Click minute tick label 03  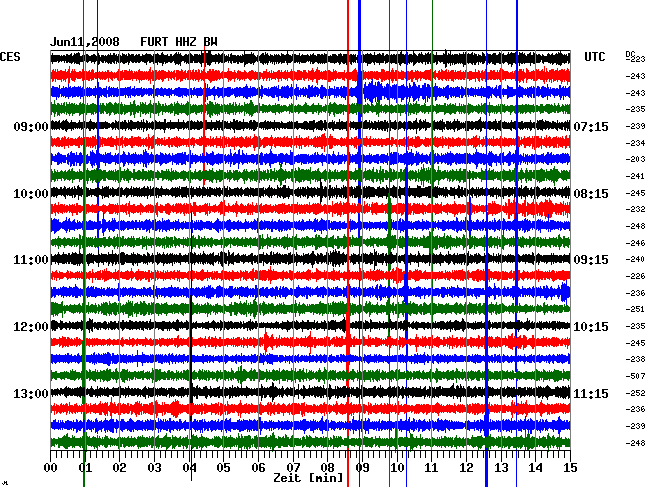coord(154,468)
